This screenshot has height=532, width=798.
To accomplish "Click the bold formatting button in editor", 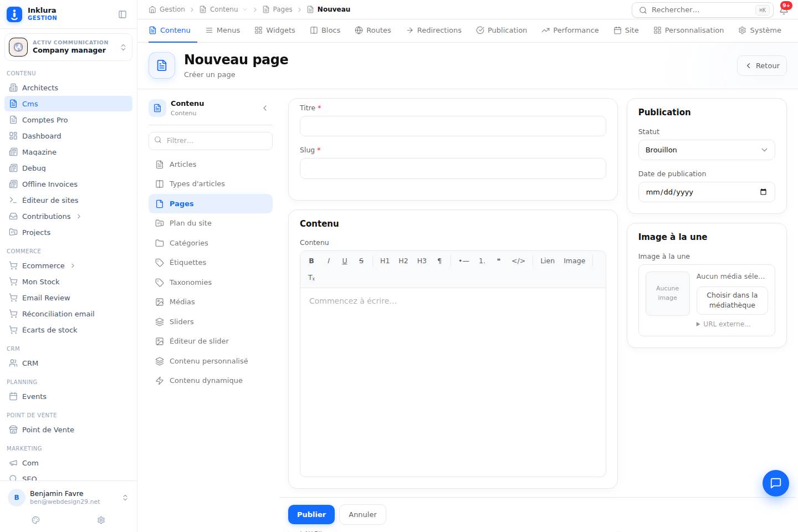I will [x=311, y=260].
